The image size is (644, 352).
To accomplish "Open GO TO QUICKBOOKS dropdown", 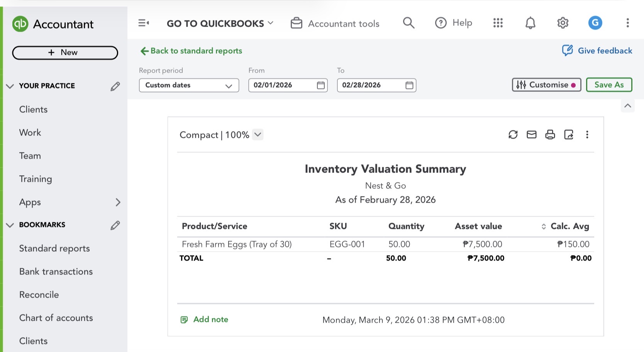I will [220, 24].
